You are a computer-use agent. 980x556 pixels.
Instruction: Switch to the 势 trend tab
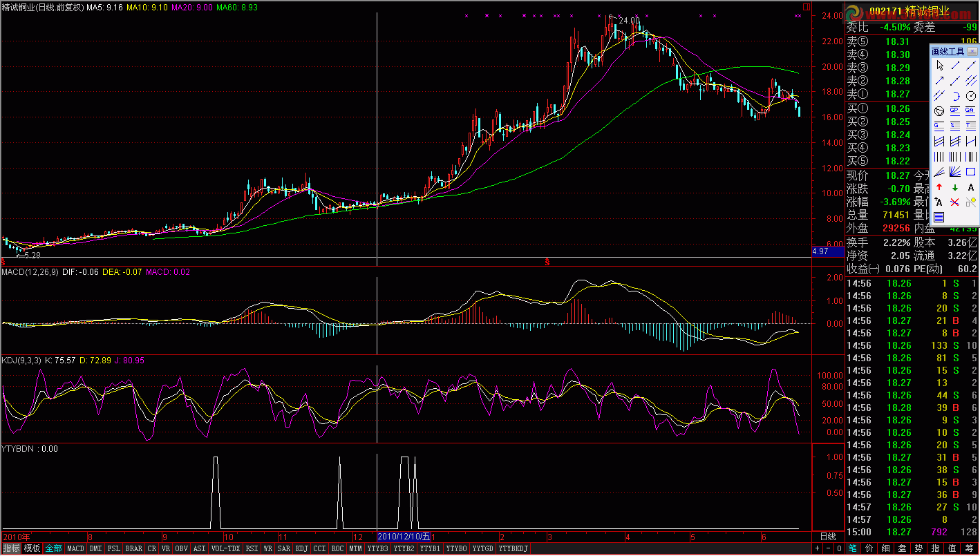pyautogui.click(x=918, y=548)
